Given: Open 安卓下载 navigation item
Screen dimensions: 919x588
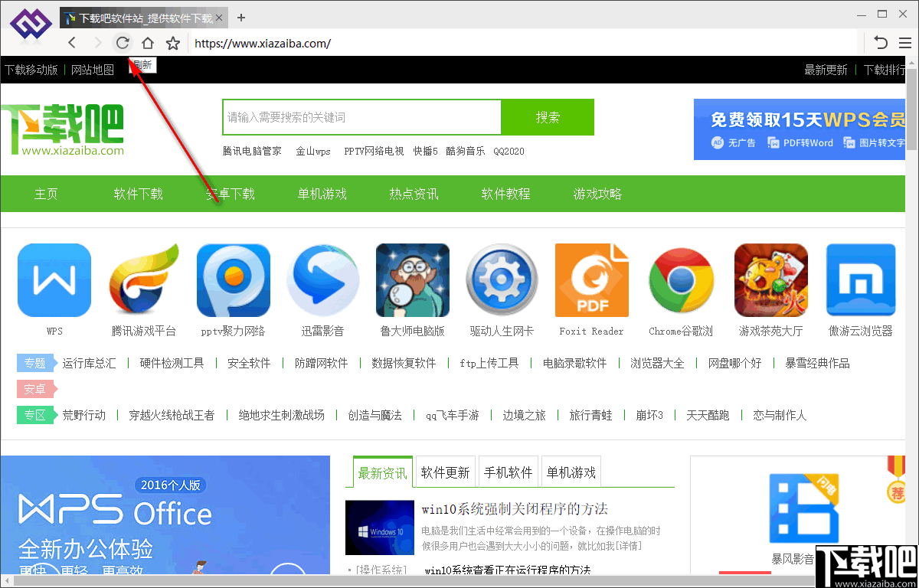Looking at the screenshot, I should 231,194.
